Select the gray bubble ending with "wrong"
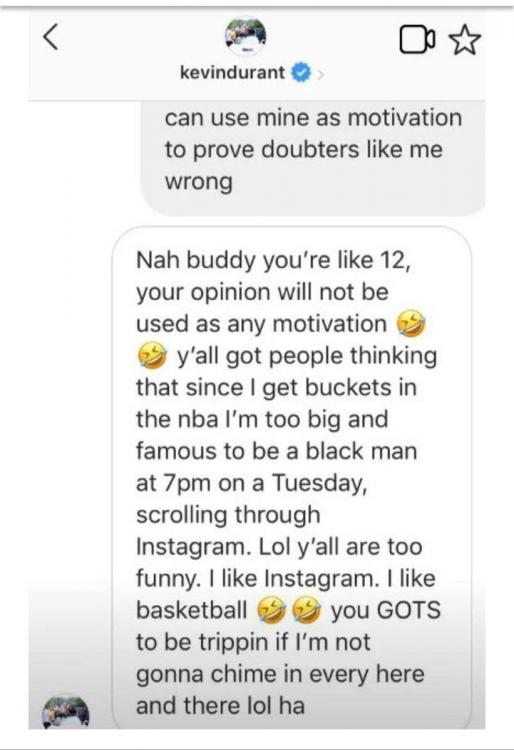 tap(313, 158)
